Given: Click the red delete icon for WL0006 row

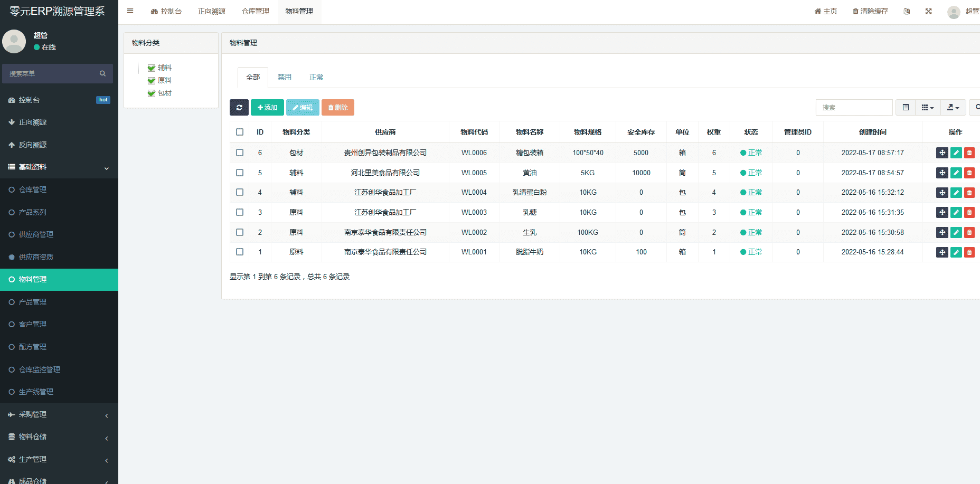Looking at the screenshot, I should pos(969,153).
